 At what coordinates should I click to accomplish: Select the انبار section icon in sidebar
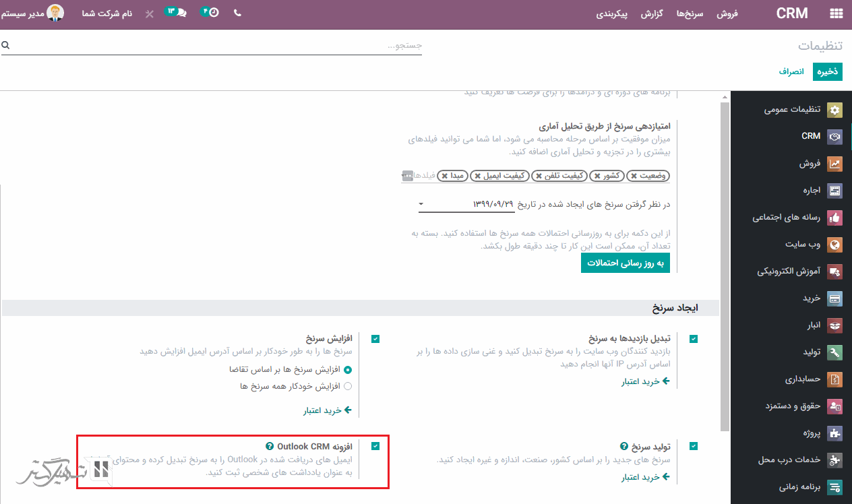(x=836, y=325)
